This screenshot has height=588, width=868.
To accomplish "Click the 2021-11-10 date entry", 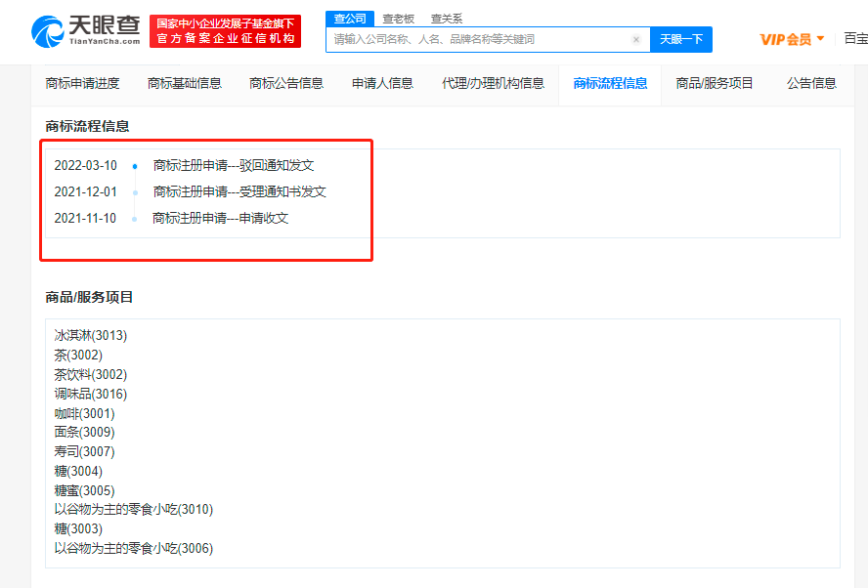I will click(x=85, y=219).
